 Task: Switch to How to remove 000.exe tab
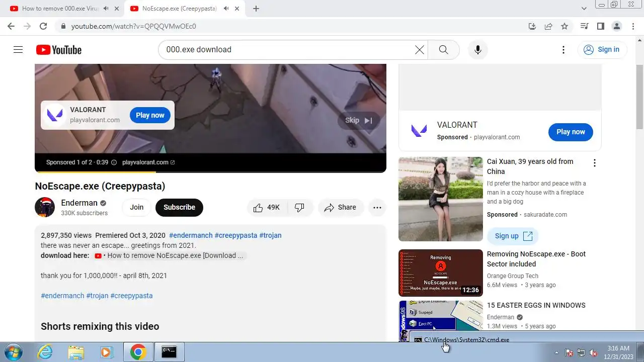click(59, 9)
